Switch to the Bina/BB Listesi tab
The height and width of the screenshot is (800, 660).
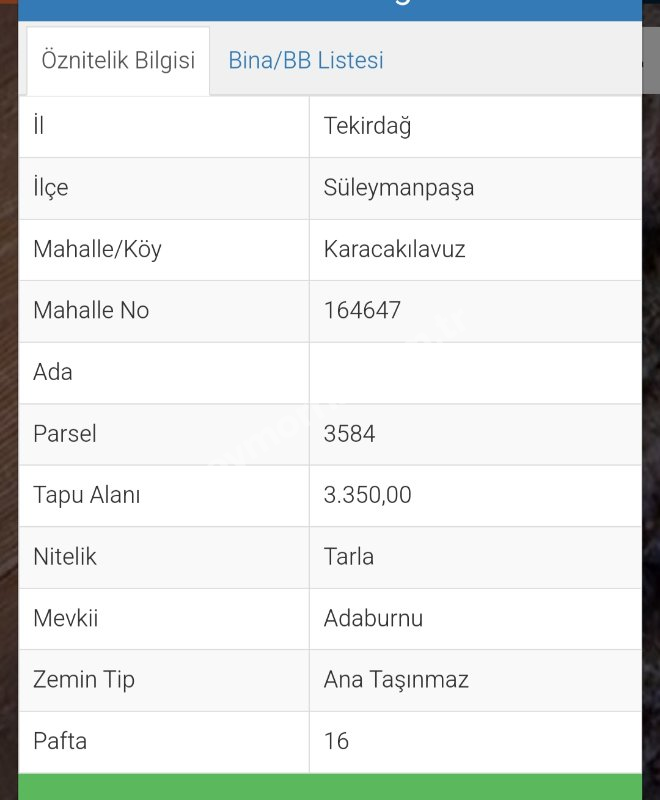(x=306, y=60)
